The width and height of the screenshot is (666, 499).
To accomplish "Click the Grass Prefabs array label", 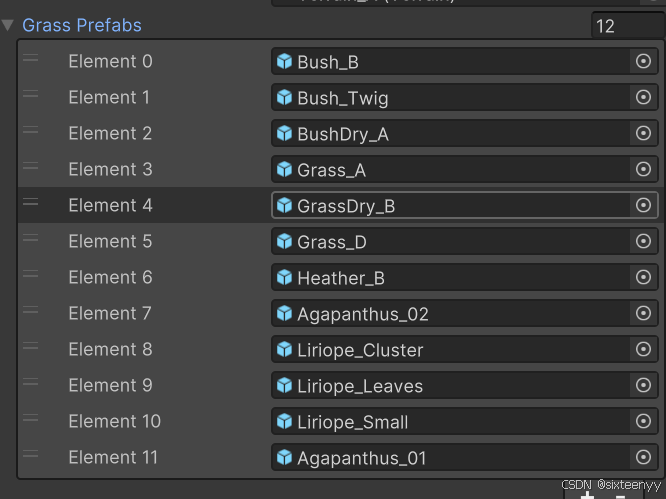I will 82,25.
